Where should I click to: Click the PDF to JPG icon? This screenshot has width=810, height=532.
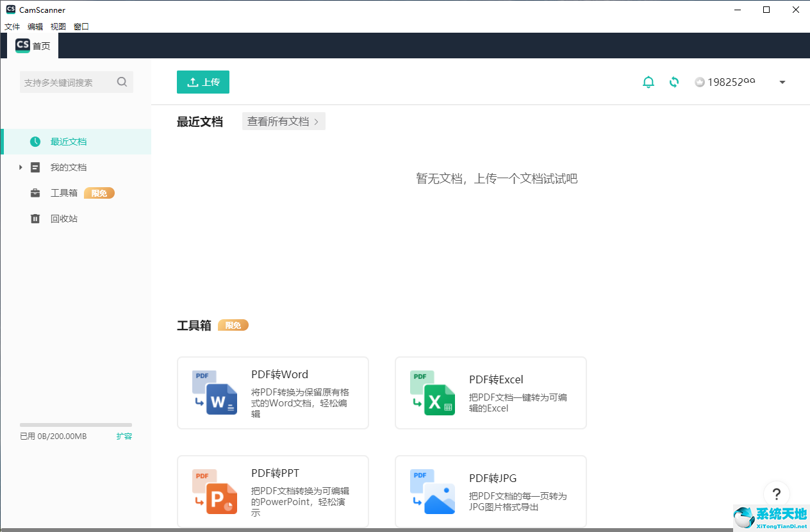[433, 492]
